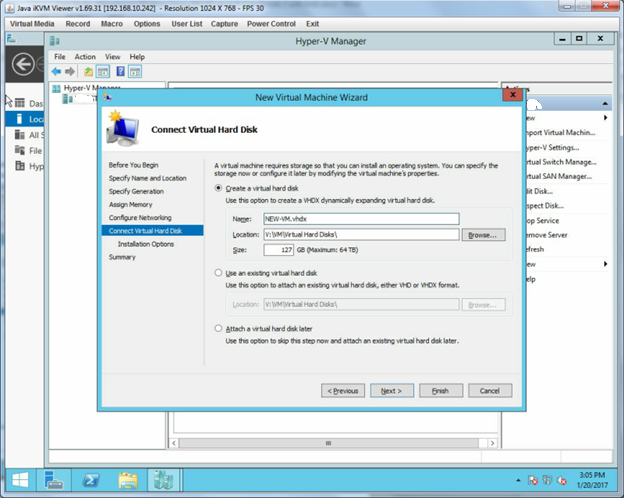Open the User List menu
Image resolution: width=624 pixels, height=498 pixels.
187,24
